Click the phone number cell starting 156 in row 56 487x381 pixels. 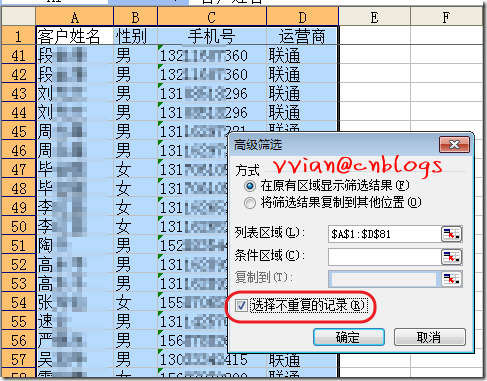pos(192,340)
